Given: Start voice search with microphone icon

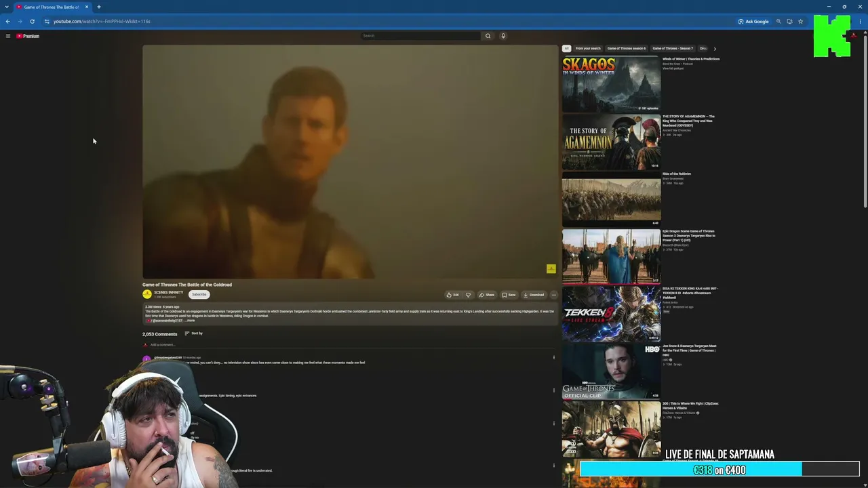Looking at the screenshot, I should click(x=503, y=36).
